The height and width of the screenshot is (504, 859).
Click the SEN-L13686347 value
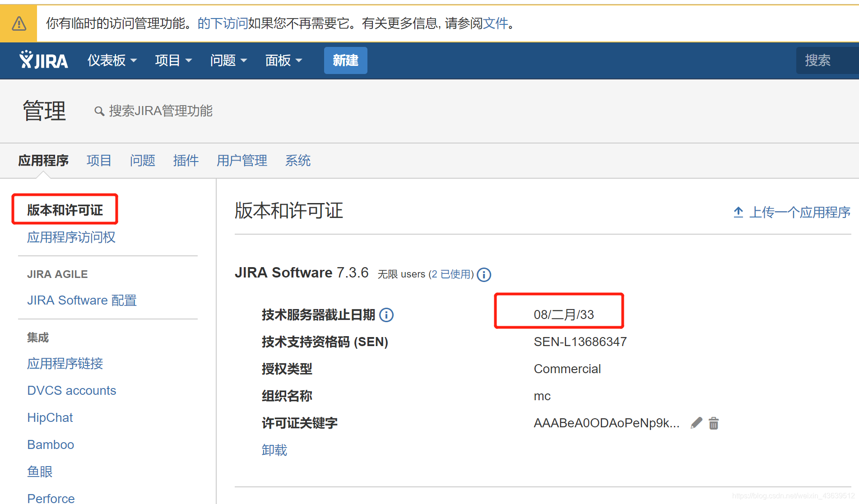pyautogui.click(x=580, y=342)
